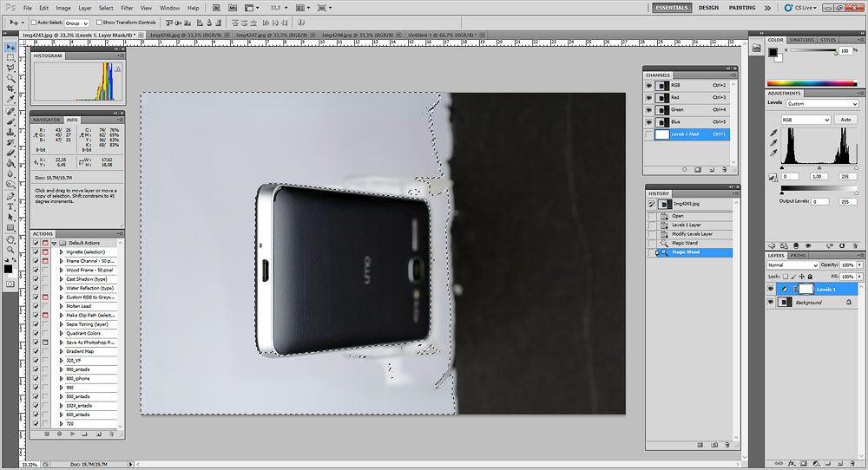Image resolution: width=868 pixels, height=470 pixels.
Task: Uncheck the Vignette (selection) action checkbox
Action: point(36,252)
